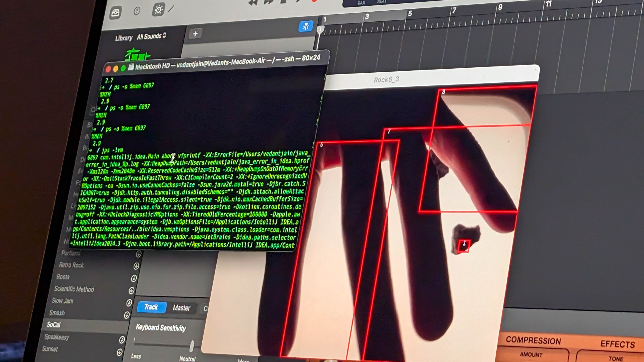Click the BAR label in the LCD display
The height and width of the screenshot is (362, 644).
[362, 3]
